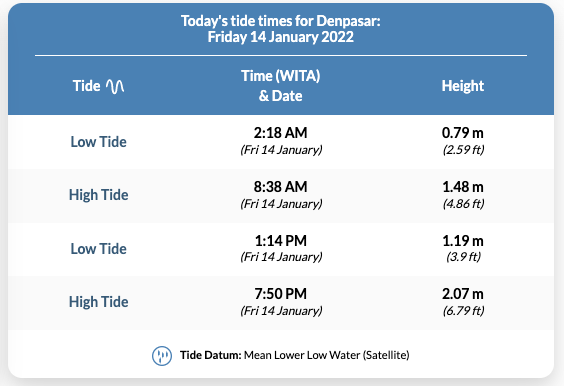Click the 7:50 PM High Tide label
This screenshot has height=386, width=564.
(x=99, y=302)
